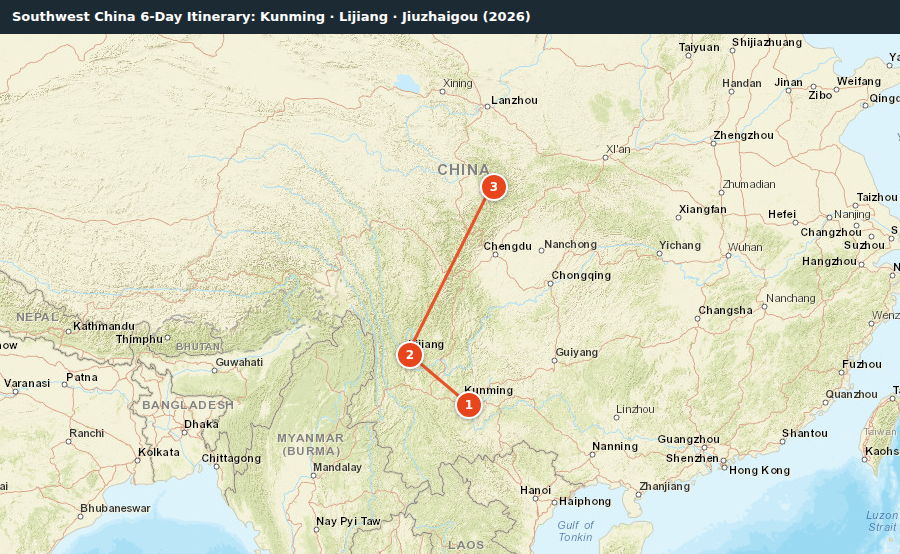Click the Taiyuan city label
The height and width of the screenshot is (554, 900).
pos(699,48)
